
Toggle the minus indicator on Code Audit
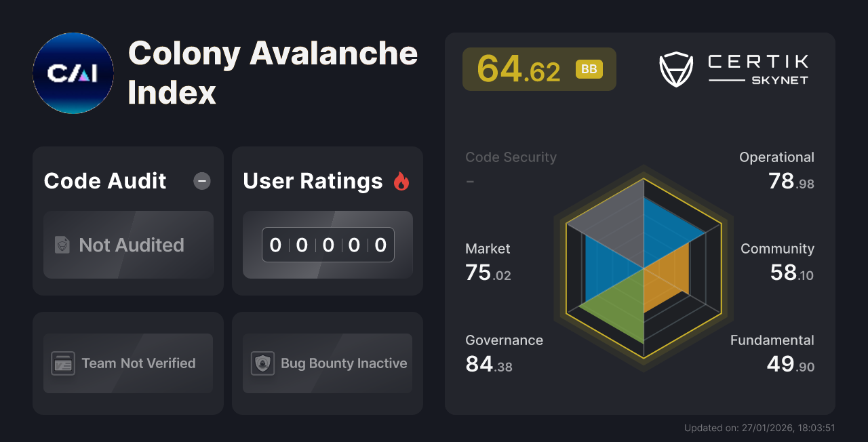click(x=201, y=181)
